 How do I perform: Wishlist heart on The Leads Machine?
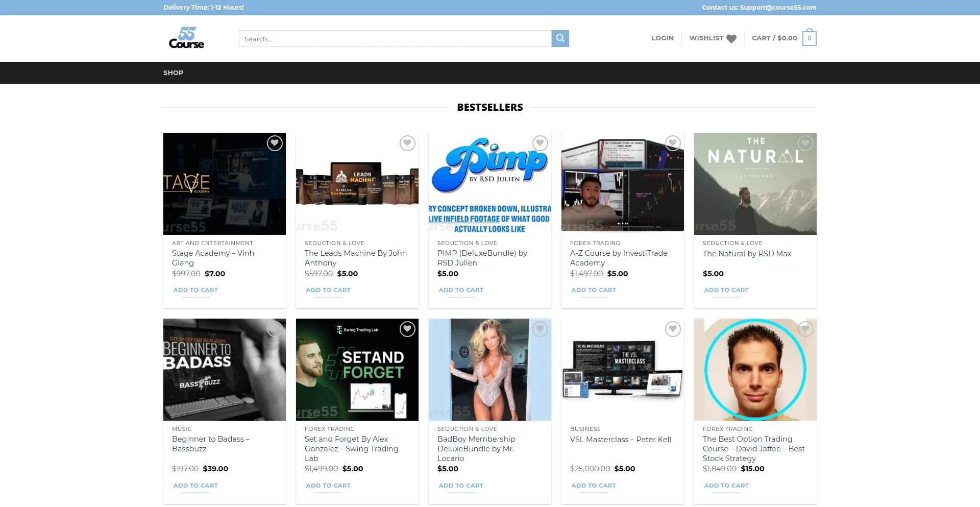pos(407,143)
